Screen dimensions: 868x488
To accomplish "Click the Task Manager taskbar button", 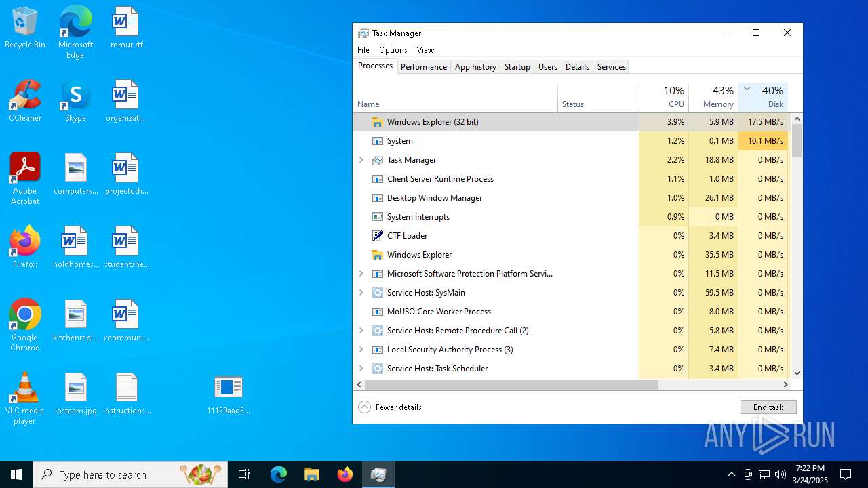I will [x=378, y=474].
